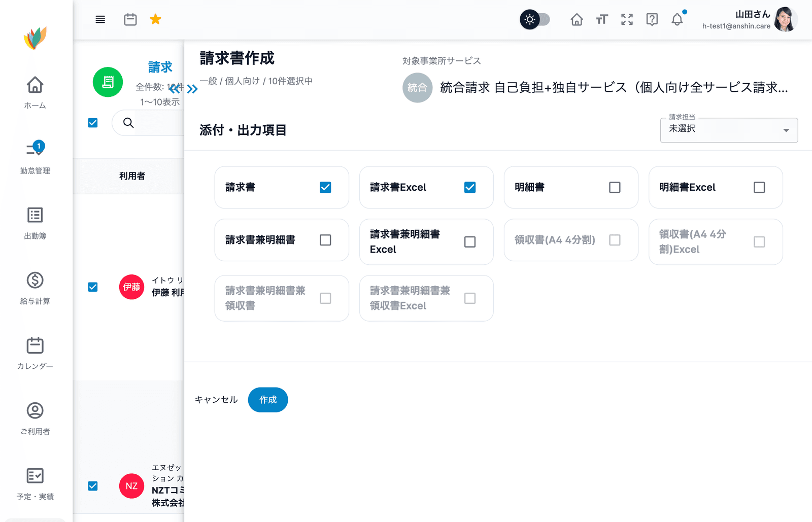Toggle the light/dark mode switch
Screen dimensions: 812x522
tap(535, 20)
